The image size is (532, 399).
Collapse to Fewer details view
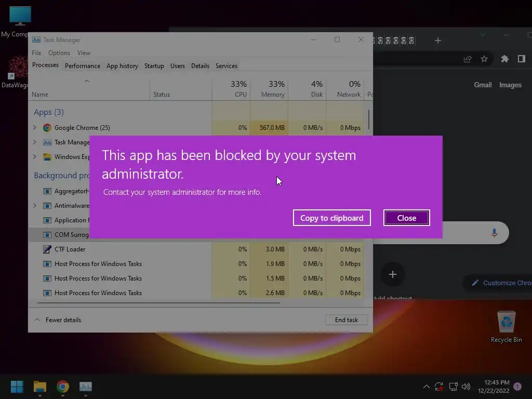[58, 320]
